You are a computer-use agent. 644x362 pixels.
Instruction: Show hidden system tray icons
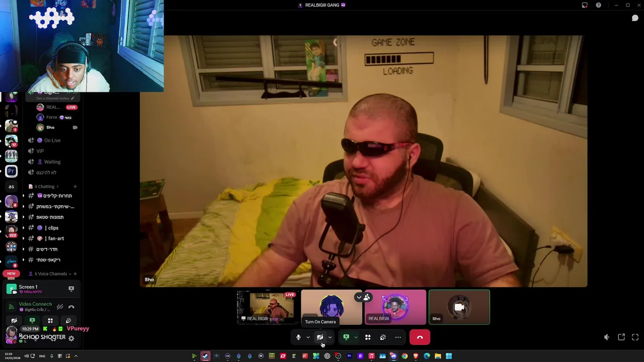point(76,356)
